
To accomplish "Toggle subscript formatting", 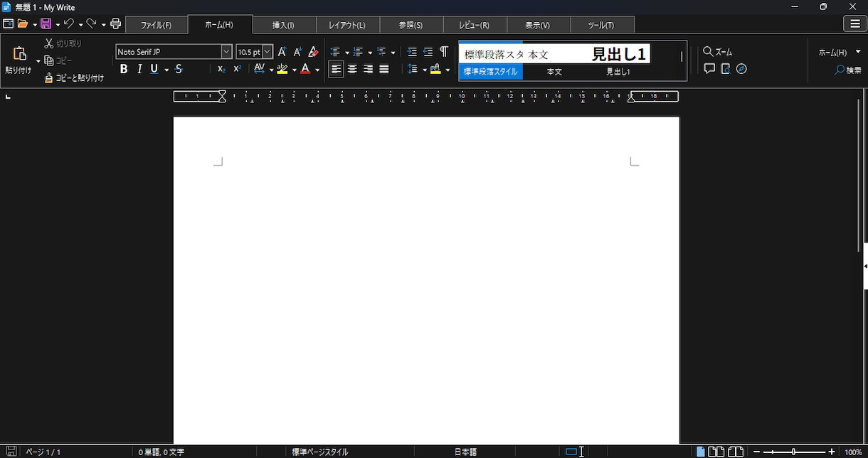I will tap(221, 69).
